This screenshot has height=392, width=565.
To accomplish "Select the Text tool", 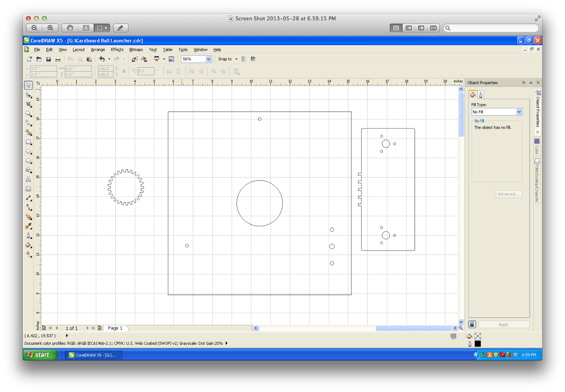I will (28, 180).
